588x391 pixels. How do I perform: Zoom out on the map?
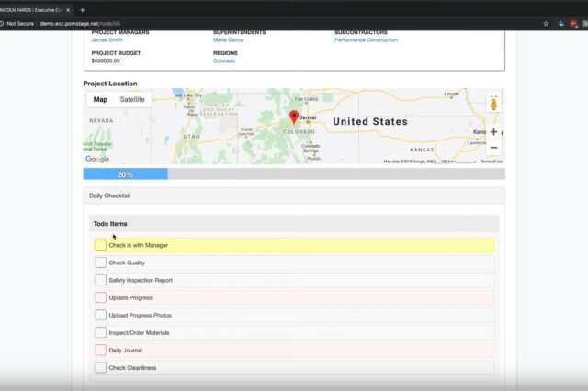[x=493, y=148]
